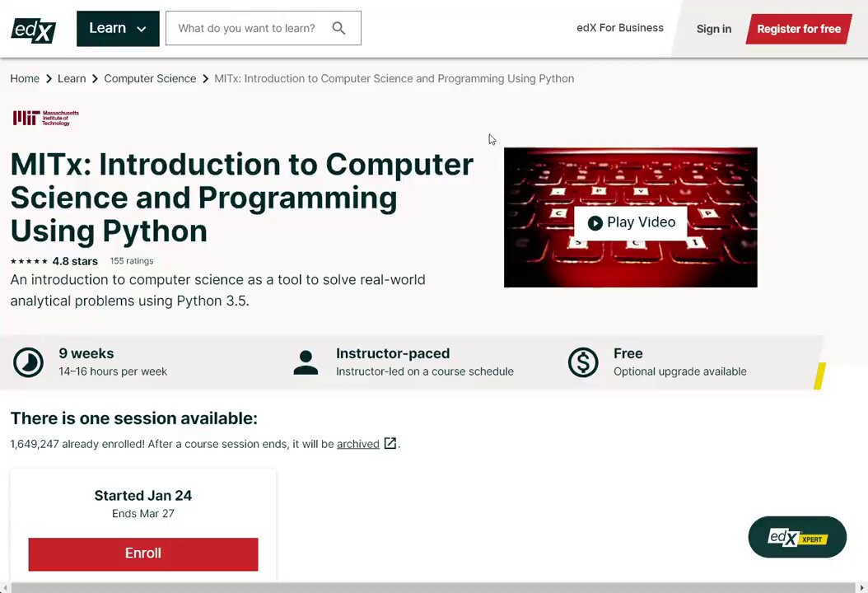Image resolution: width=868 pixels, height=593 pixels.
Task: Click the dollar sign Free icon
Action: pyautogui.click(x=583, y=362)
